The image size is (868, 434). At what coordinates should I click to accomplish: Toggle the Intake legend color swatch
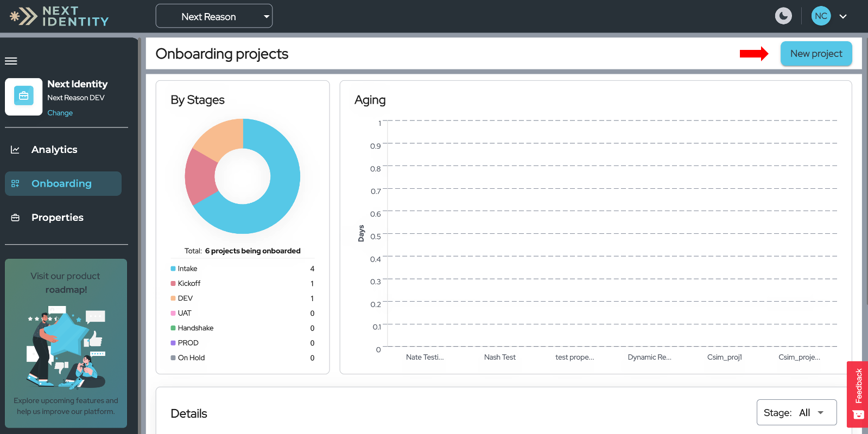click(173, 269)
